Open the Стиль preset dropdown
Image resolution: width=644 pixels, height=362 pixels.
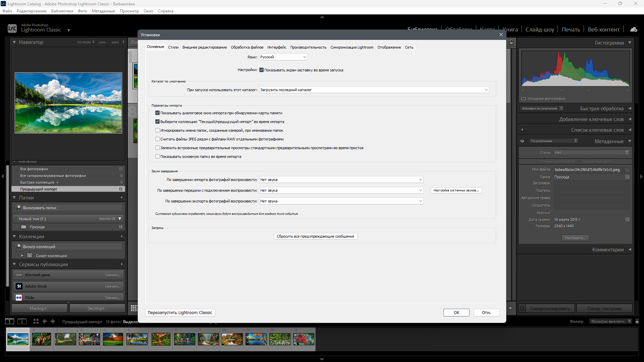tap(591, 153)
